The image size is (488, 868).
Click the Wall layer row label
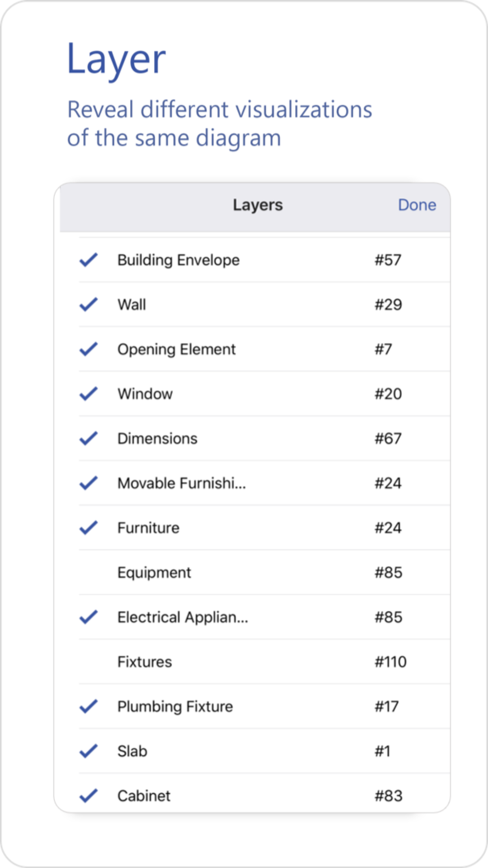[132, 304]
